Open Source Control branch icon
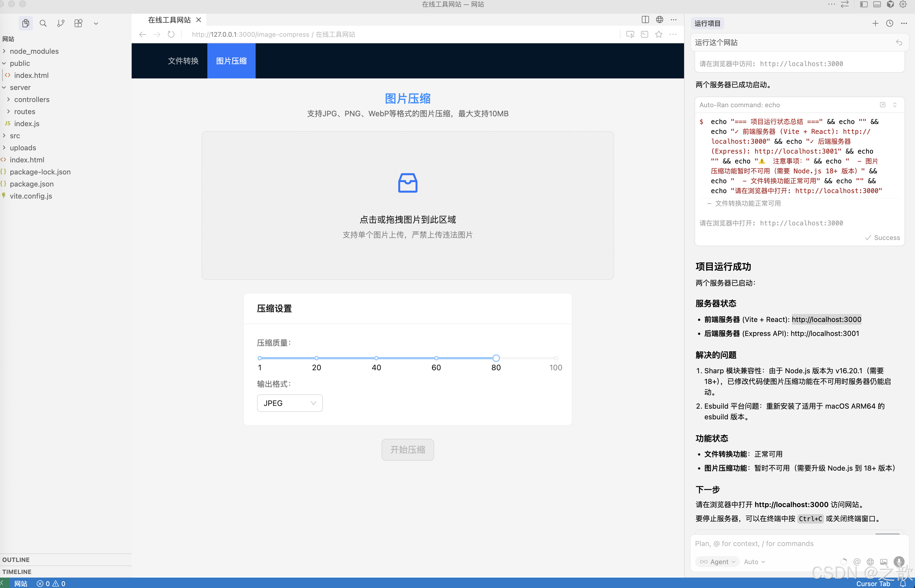 (x=61, y=23)
